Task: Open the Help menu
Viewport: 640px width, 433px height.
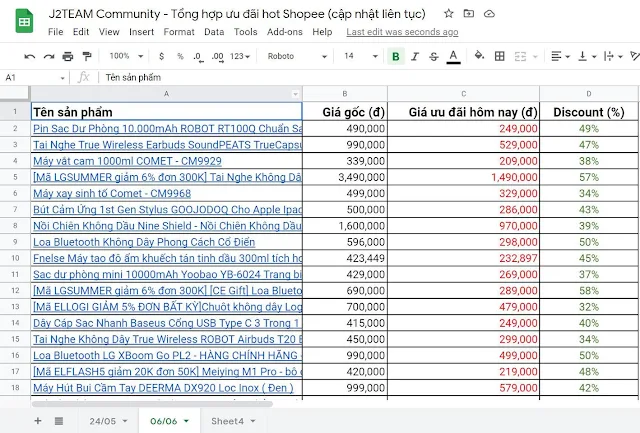Action: (x=322, y=32)
